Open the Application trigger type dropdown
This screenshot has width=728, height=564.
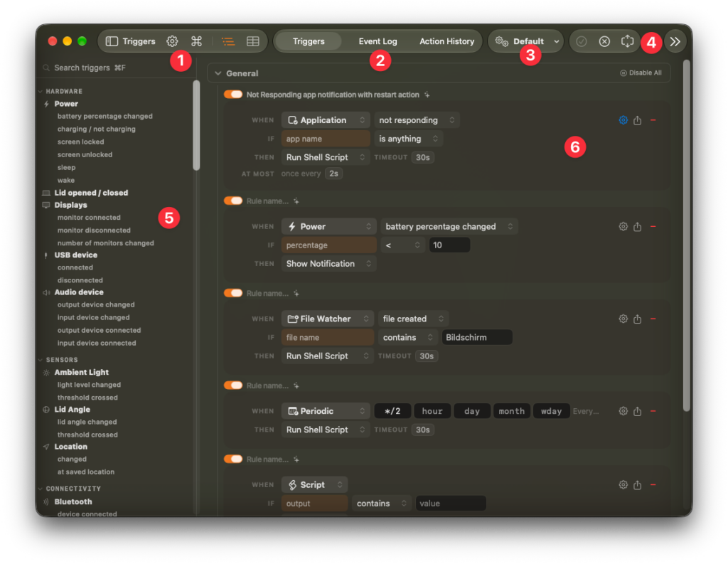pos(326,120)
